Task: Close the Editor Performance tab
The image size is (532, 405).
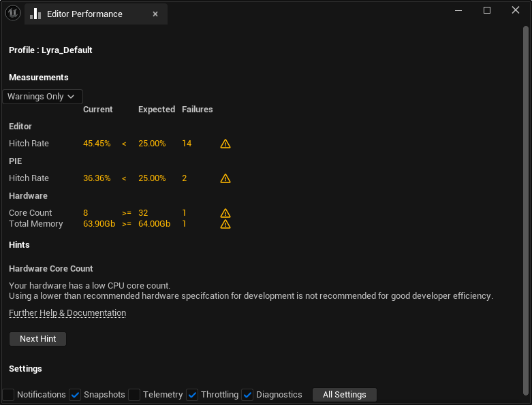Action: 155,14
